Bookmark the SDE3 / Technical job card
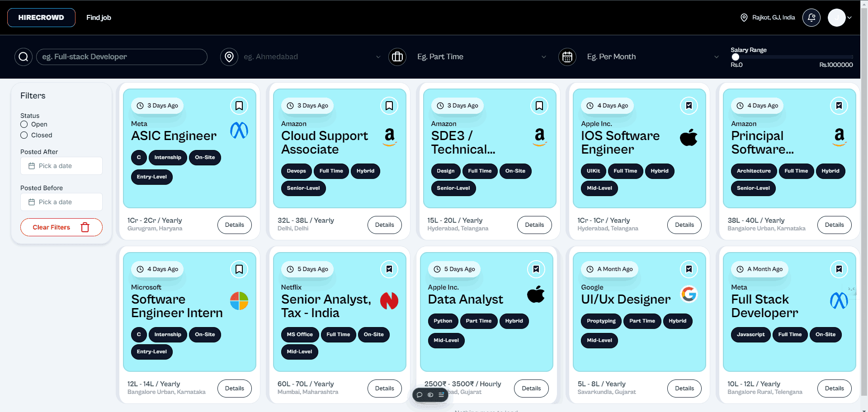Viewport: 868px width, 412px height. tap(539, 106)
